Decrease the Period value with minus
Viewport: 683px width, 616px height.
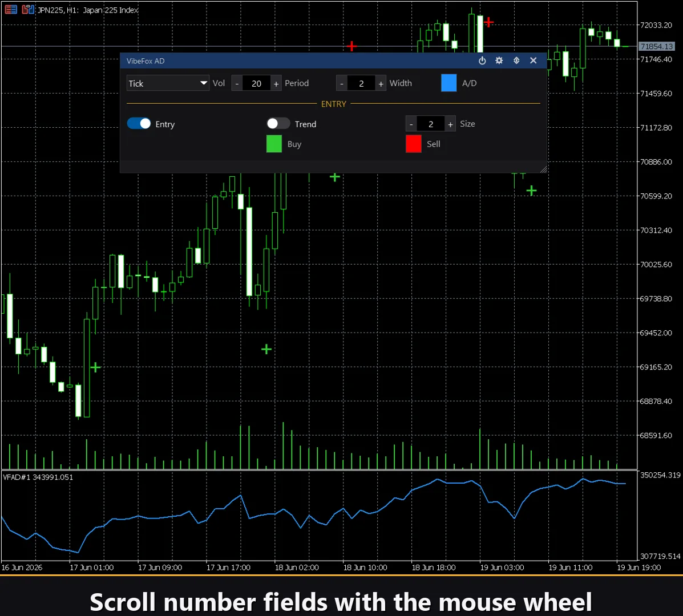click(x=237, y=84)
